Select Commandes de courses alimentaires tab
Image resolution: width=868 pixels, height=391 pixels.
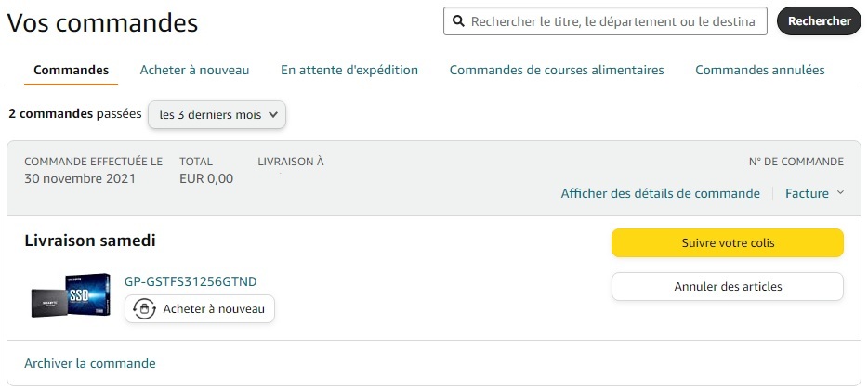click(557, 70)
